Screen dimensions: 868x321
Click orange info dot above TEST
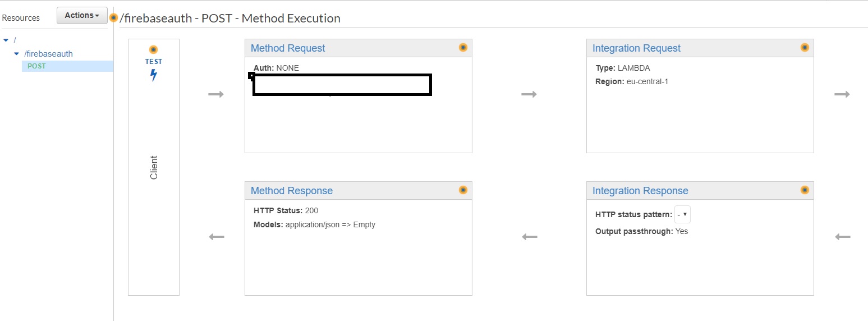coord(154,49)
